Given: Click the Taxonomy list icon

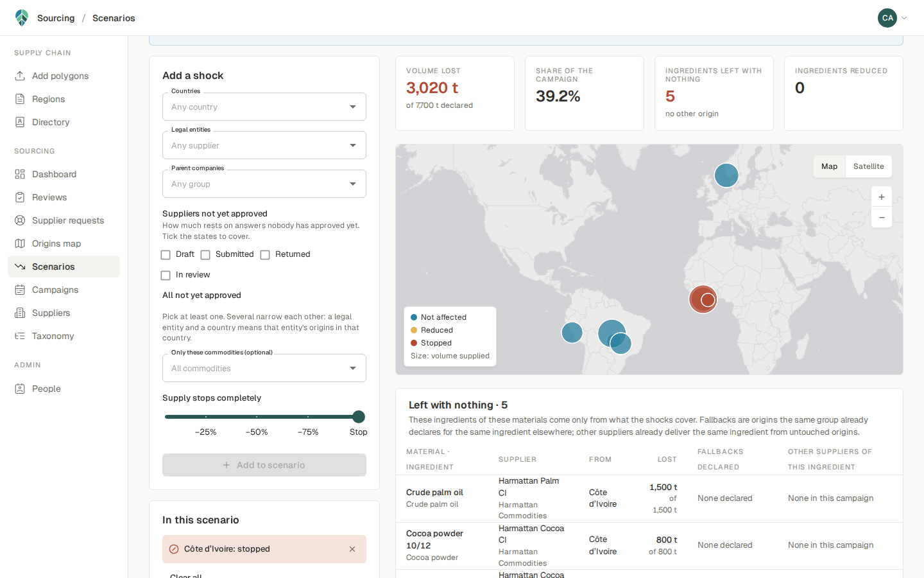Looking at the screenshot, I should [20, 336].
